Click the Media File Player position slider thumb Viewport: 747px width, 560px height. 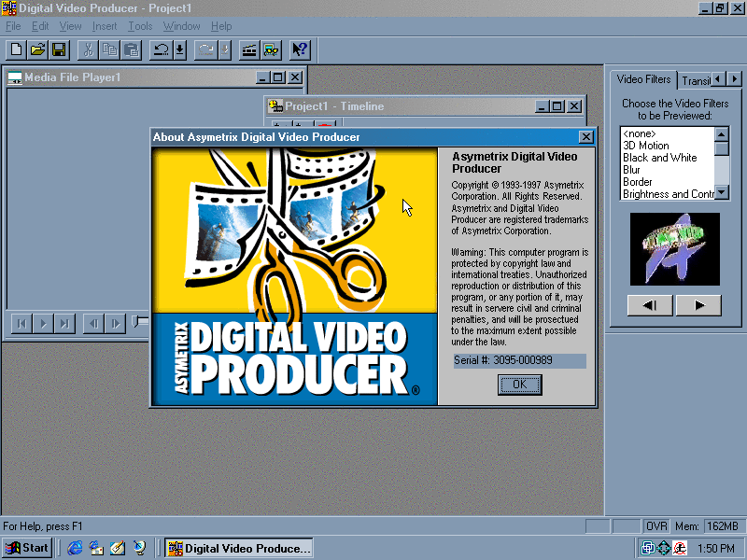click(x=139, y=321)
